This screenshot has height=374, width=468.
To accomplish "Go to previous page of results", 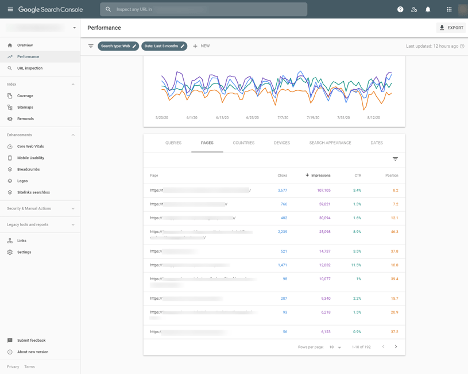I will coord(383,347).
